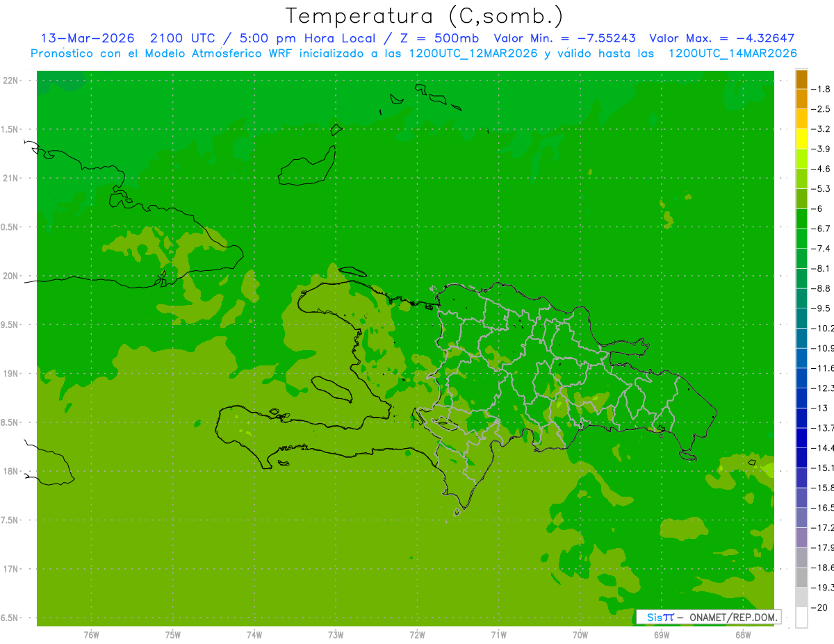Viewport: 834px width, 644px height.
Task: Click the "Valor Max. = -4.32647" value
Action: pyautogui.click(x=721, y=38)
